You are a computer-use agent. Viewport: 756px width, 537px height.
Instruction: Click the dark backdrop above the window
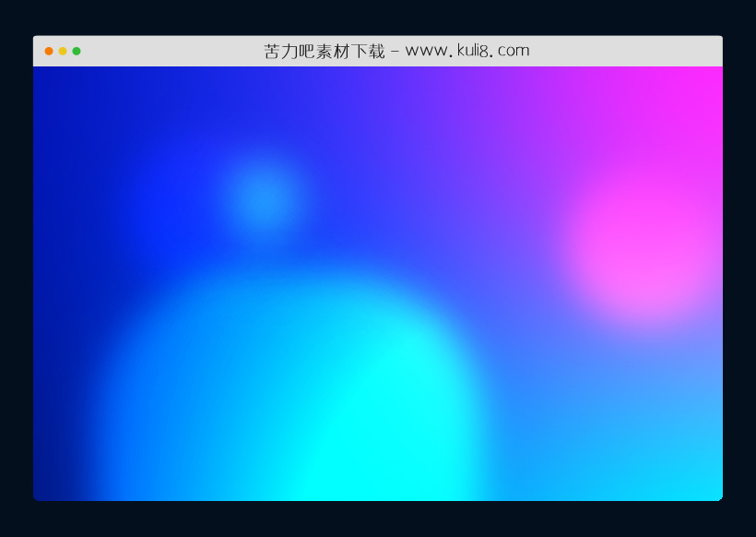tap(378, 17)
